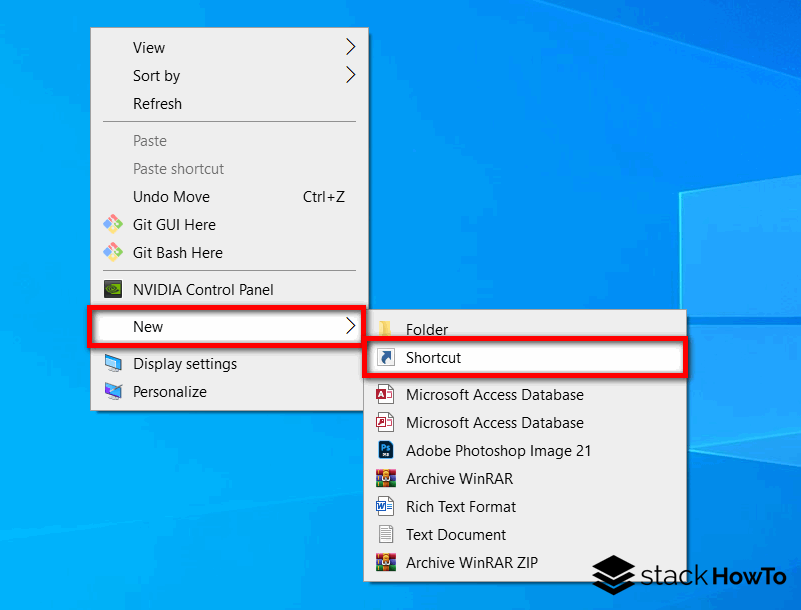This screenshot has height=610, width=801.
Task: Click the Text Document icon
Action: pos(386,534)
